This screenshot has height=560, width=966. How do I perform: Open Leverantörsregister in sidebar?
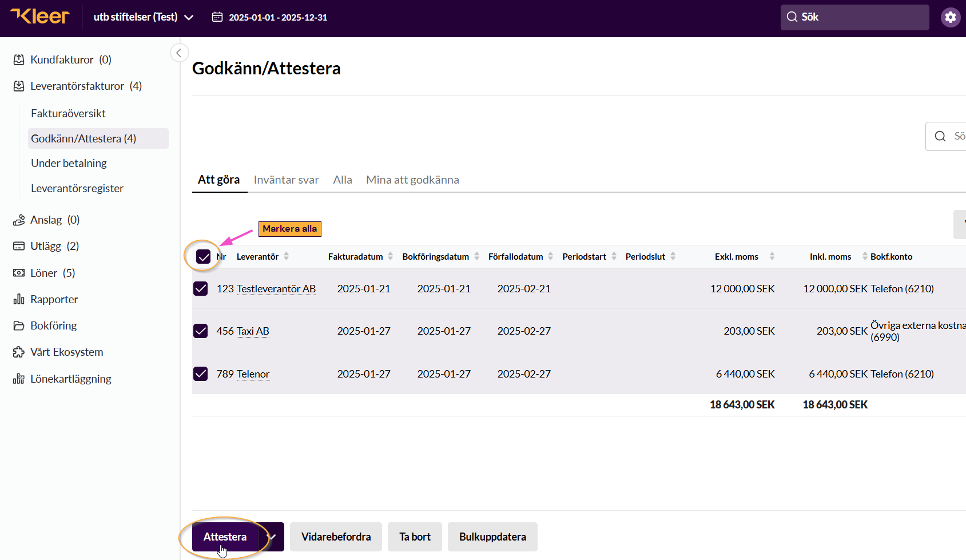[x=77, y=188]
